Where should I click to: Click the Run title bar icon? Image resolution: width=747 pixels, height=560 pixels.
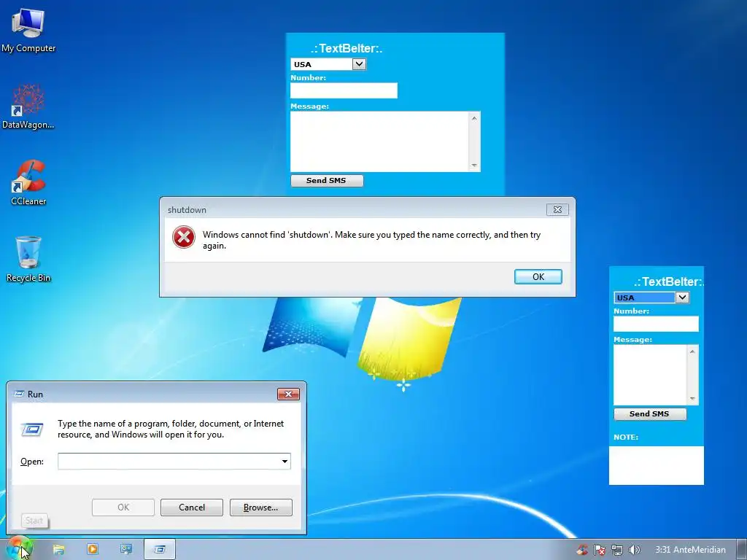[19, 394]
